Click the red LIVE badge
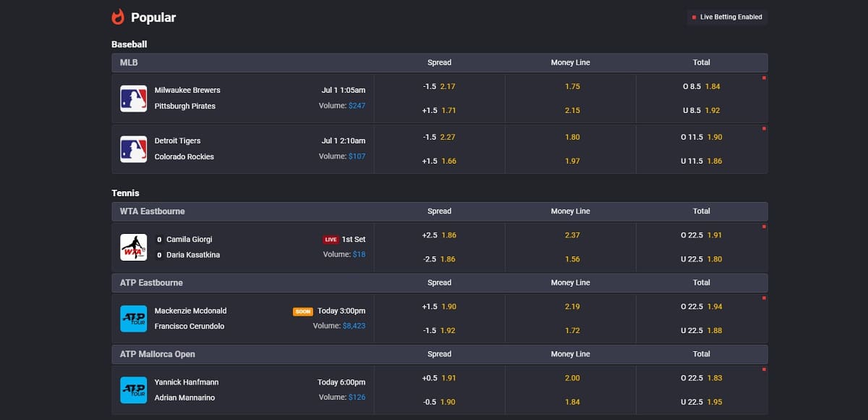 click(331, 240)
